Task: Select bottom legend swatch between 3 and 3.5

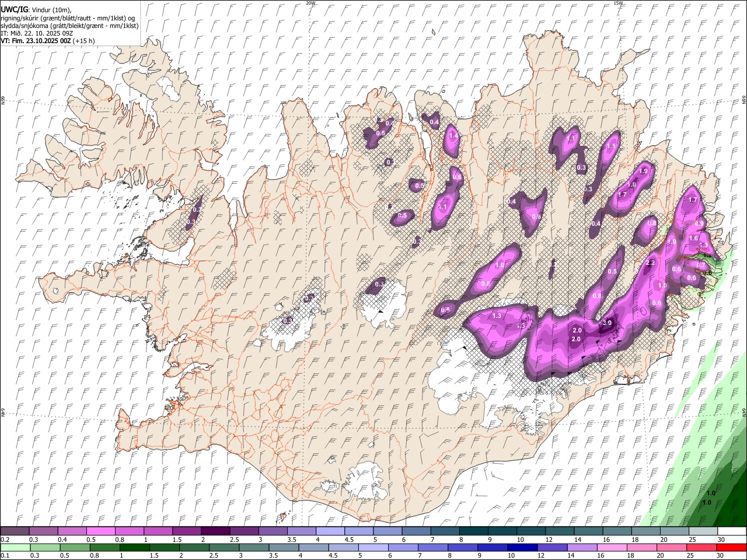Action: point(254,547)
